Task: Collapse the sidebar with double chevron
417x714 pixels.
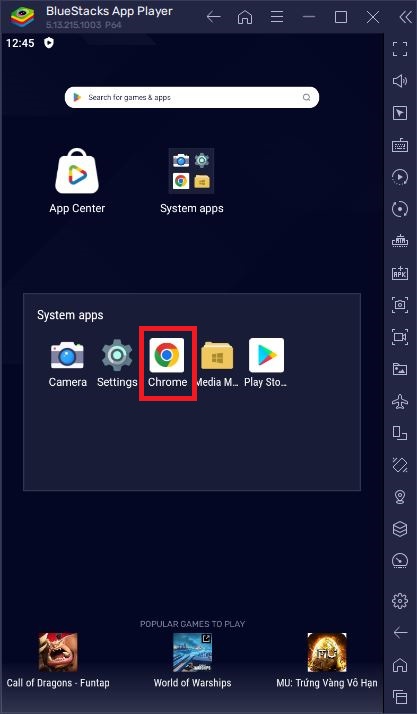Action: click(x=405, y=17)
